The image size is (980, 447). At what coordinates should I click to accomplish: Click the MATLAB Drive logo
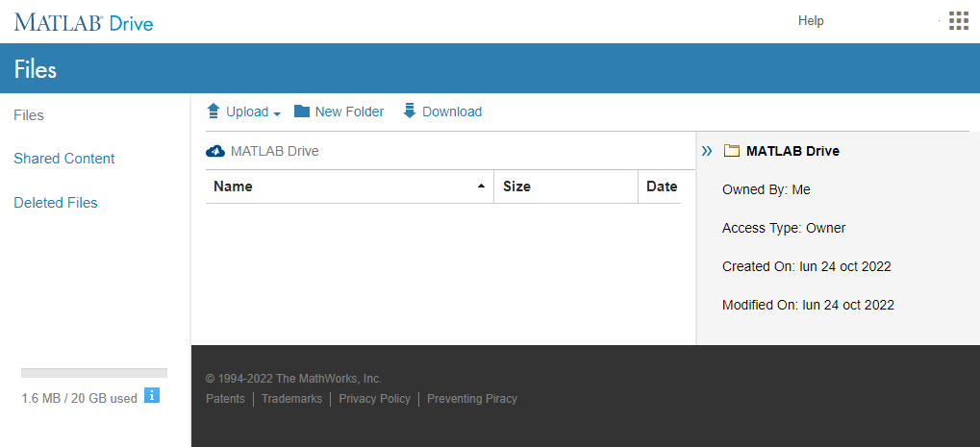click(84, 22)
